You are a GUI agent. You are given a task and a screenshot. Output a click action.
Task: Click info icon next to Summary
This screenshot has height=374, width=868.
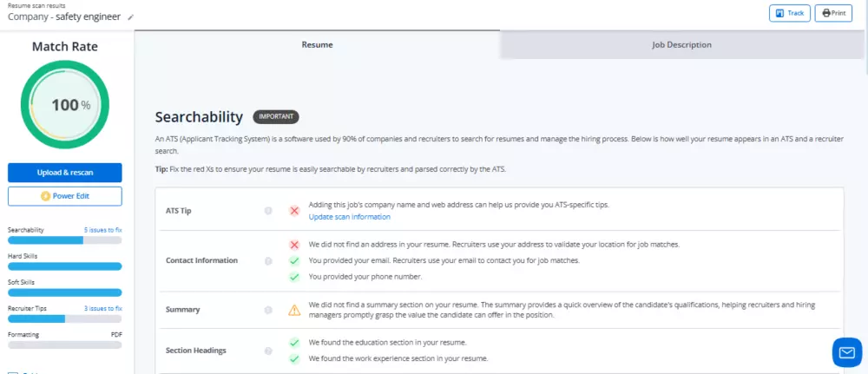click(268, 310)
